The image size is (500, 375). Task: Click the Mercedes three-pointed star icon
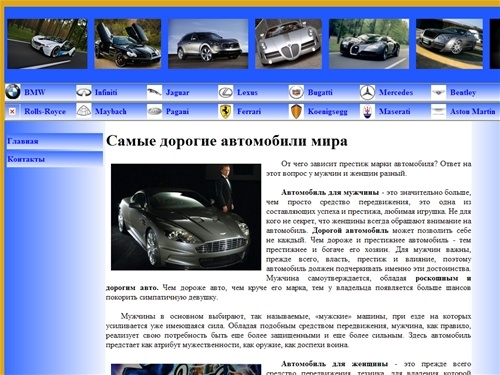[x=367, y=92]
